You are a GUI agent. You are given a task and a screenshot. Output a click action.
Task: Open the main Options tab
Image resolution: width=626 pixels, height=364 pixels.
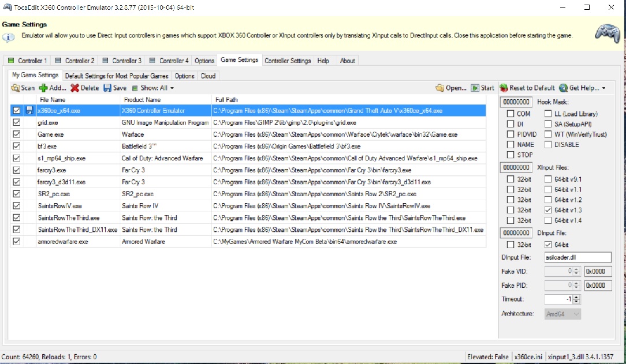204,61
